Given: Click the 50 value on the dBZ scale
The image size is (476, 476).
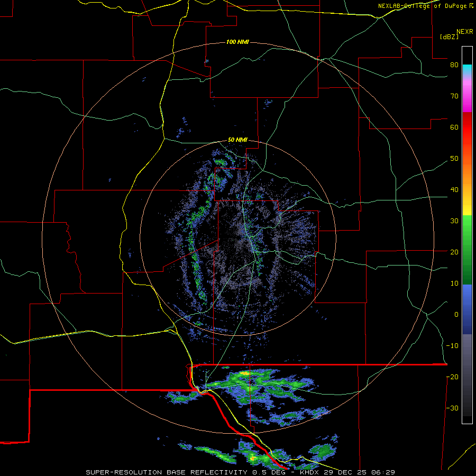Looking at the screenshot, I should coord(454,159).
